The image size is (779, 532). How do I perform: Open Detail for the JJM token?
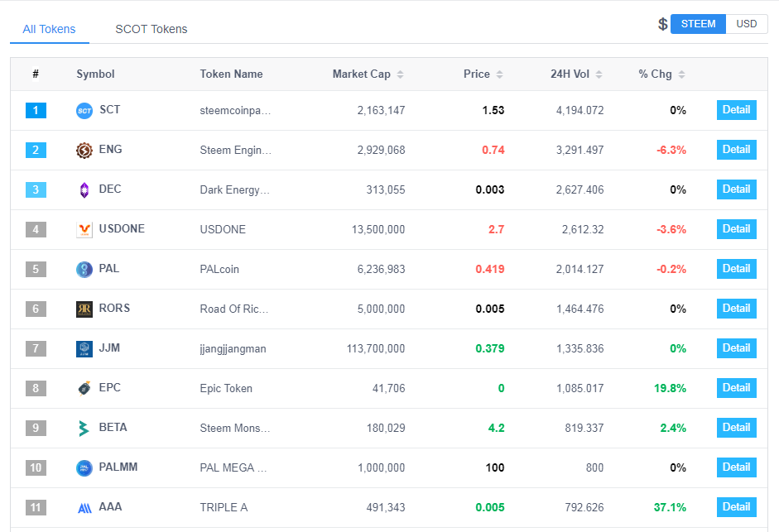pyautogui.click(x=736, y=348)
